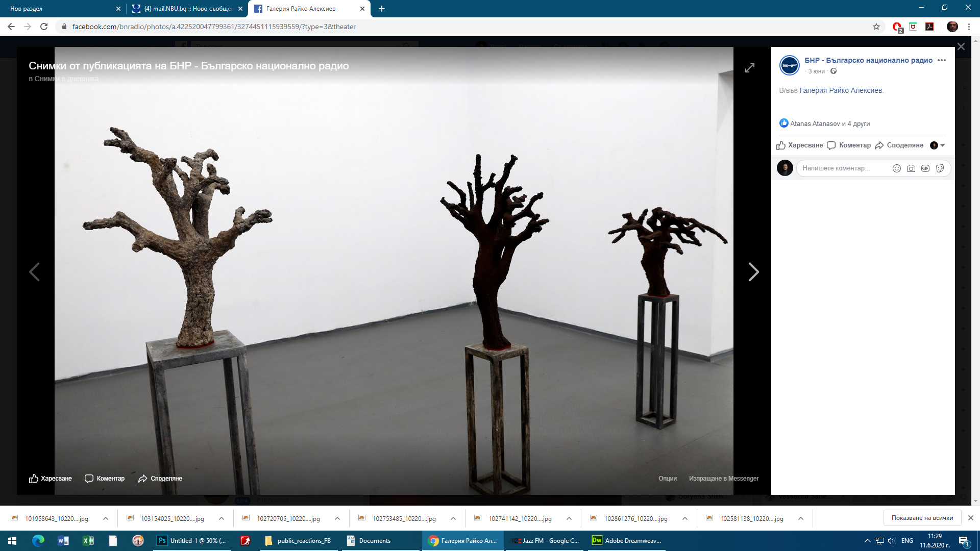Expand options for 102753485 download

tap(453, 518)
